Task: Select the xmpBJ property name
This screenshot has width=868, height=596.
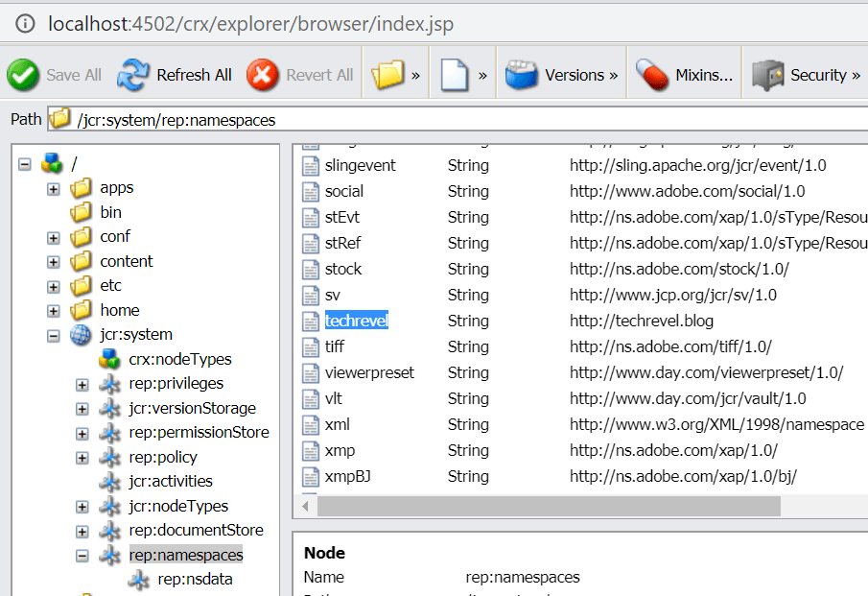Action: [346, 476]
